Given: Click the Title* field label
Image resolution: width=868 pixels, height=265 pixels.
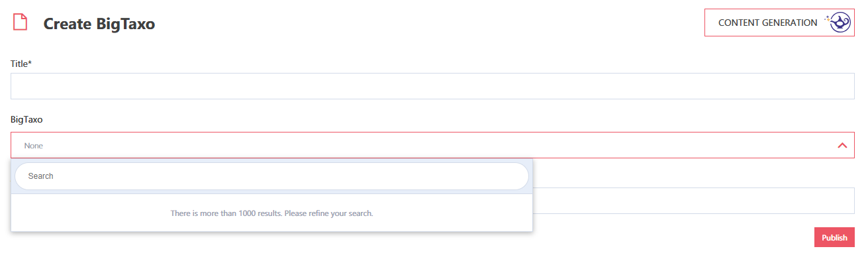Looking at the screenshot, I should (x=21, y=64).
